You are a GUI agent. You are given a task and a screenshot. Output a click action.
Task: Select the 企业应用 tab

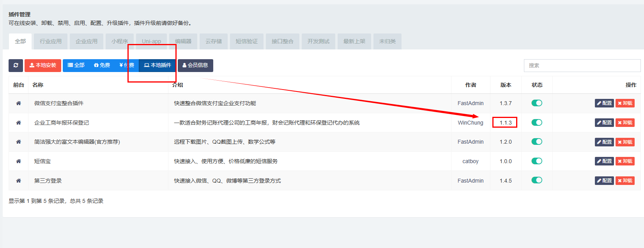point(87,41)
